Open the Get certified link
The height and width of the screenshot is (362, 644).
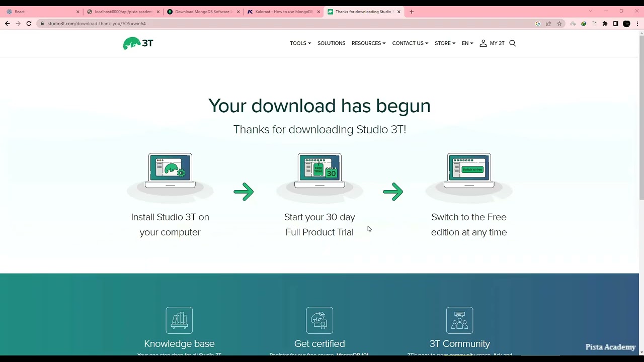click(x=319, y=344)
